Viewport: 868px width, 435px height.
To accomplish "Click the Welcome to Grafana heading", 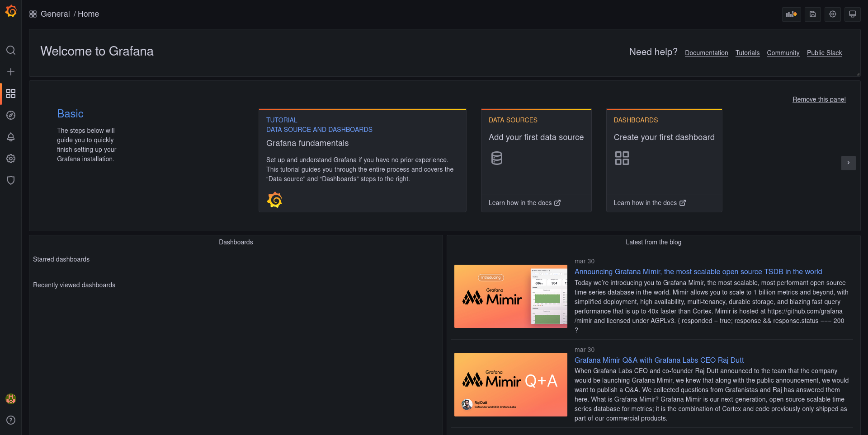I will click(x=97, y=51).
